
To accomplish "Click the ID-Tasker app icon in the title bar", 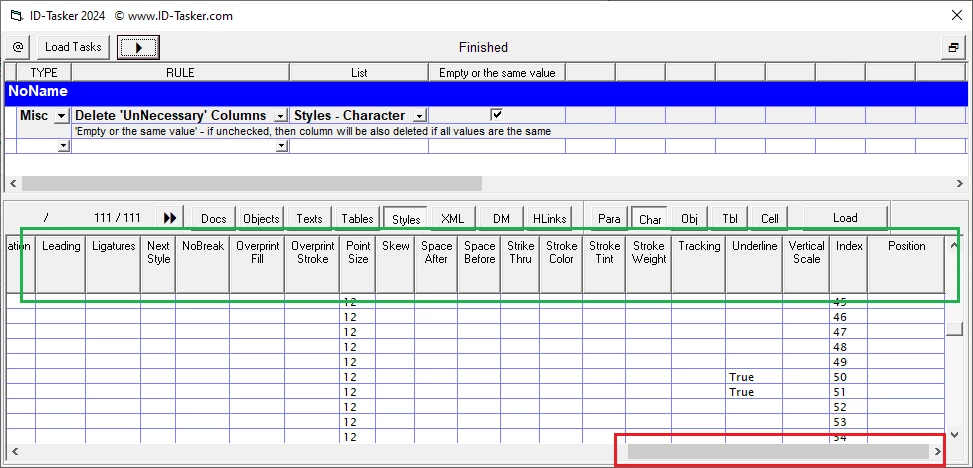I will pyautogui.click(x=16, y=16).
